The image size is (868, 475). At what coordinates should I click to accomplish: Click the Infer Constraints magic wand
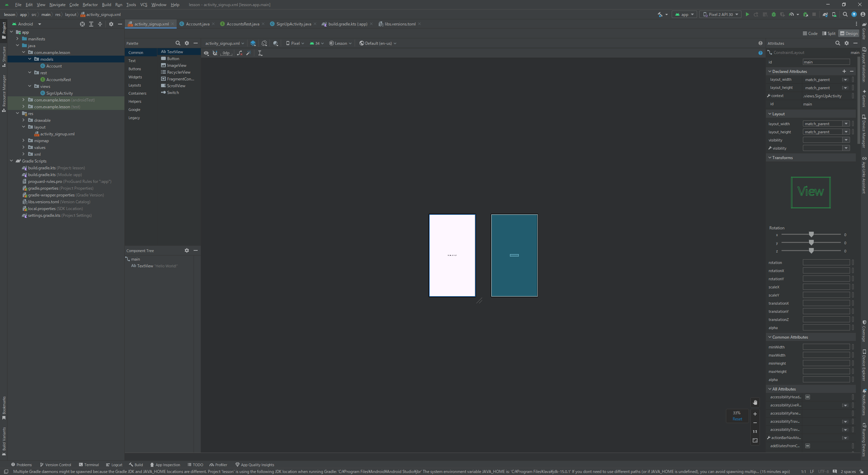tap(249, 53)
